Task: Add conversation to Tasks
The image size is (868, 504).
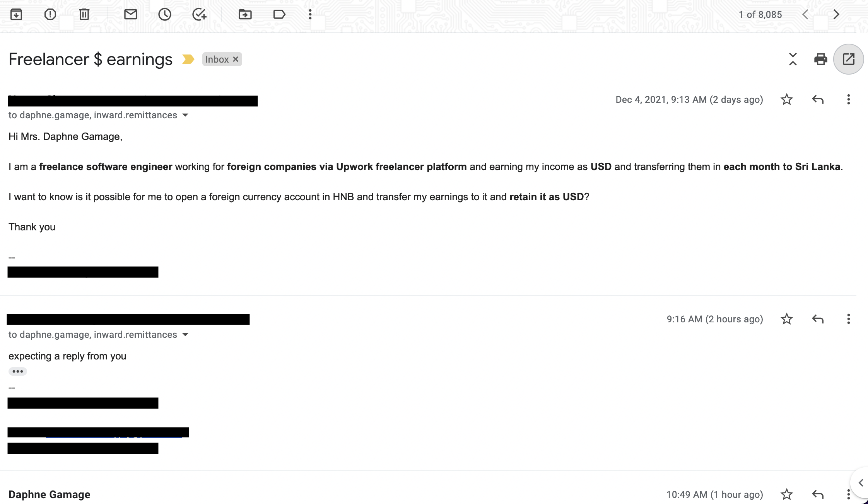Action: (199, 15)
